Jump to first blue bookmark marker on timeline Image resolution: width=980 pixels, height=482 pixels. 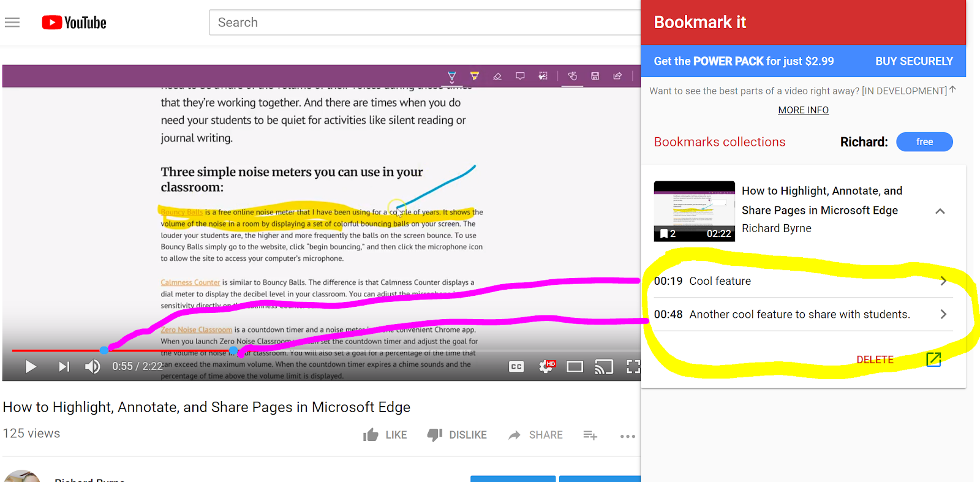click(x=104, y=350)
